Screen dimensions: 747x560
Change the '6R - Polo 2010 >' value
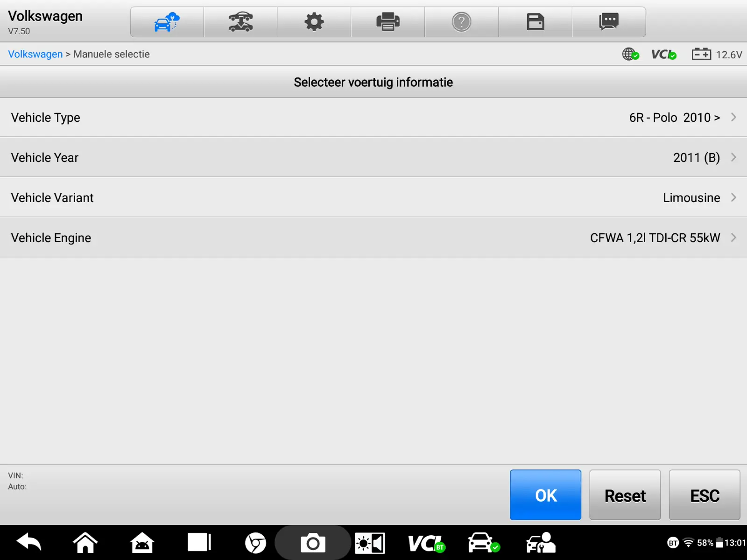tap(675, 118)
